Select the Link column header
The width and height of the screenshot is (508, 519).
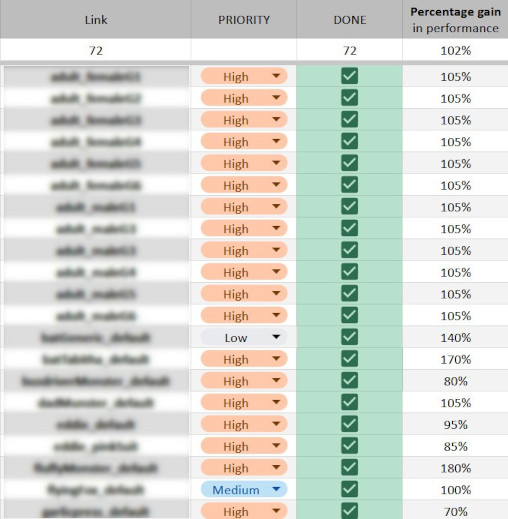pos(96,19)
